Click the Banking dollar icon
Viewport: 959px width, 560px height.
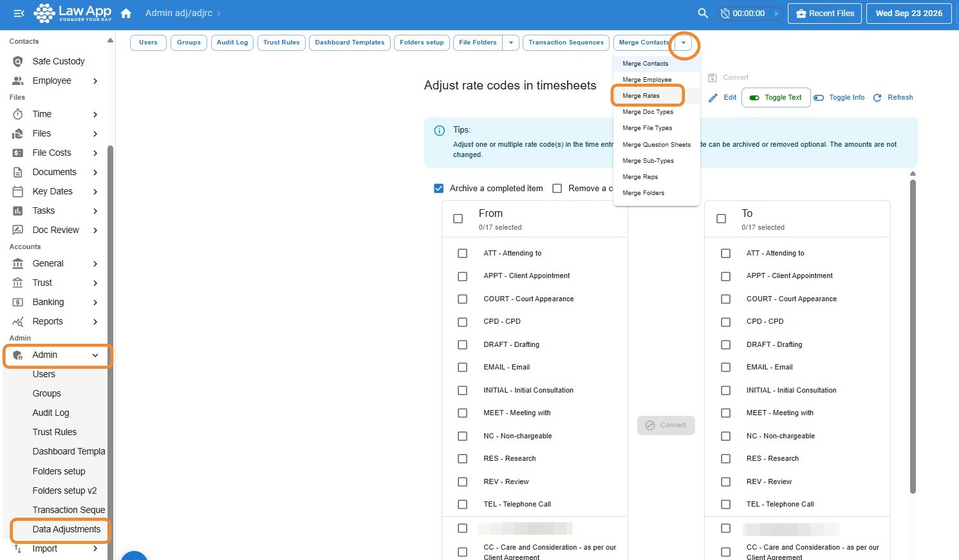(x=18, y=302)
